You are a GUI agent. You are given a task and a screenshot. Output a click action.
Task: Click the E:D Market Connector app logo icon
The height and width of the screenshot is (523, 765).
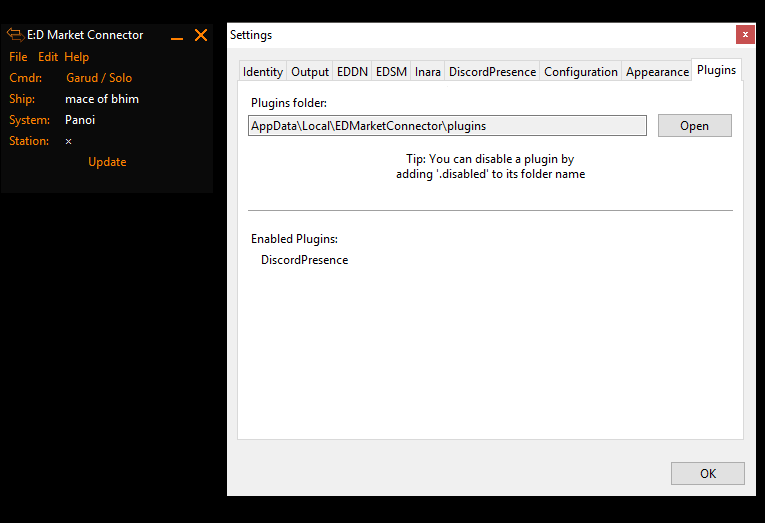[15, 35]
